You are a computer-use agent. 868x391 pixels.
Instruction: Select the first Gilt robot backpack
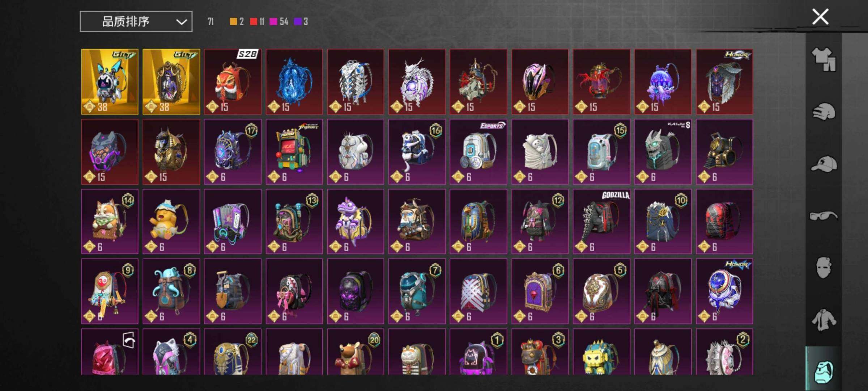click(x=110, y=82)
